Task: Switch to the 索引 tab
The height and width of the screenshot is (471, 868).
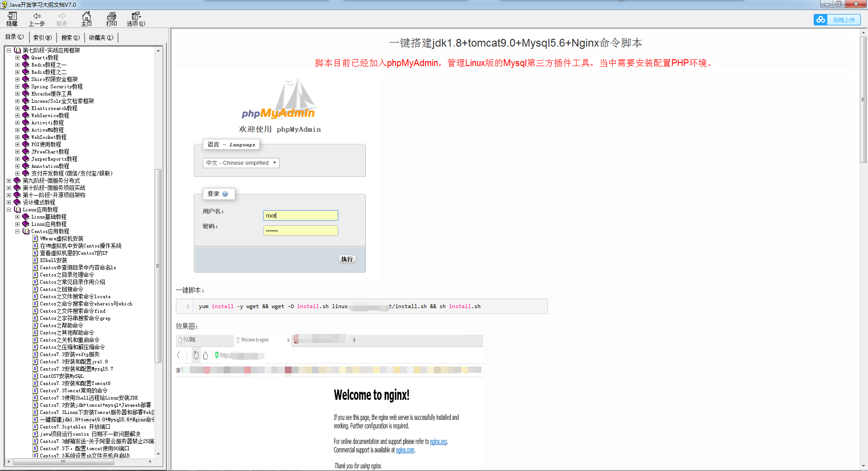Action: pos(42,38)
